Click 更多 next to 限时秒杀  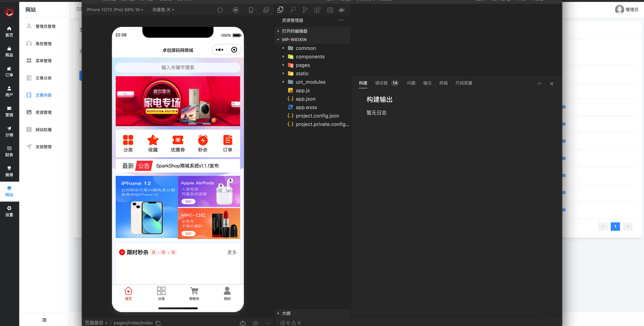coord(232,252)
